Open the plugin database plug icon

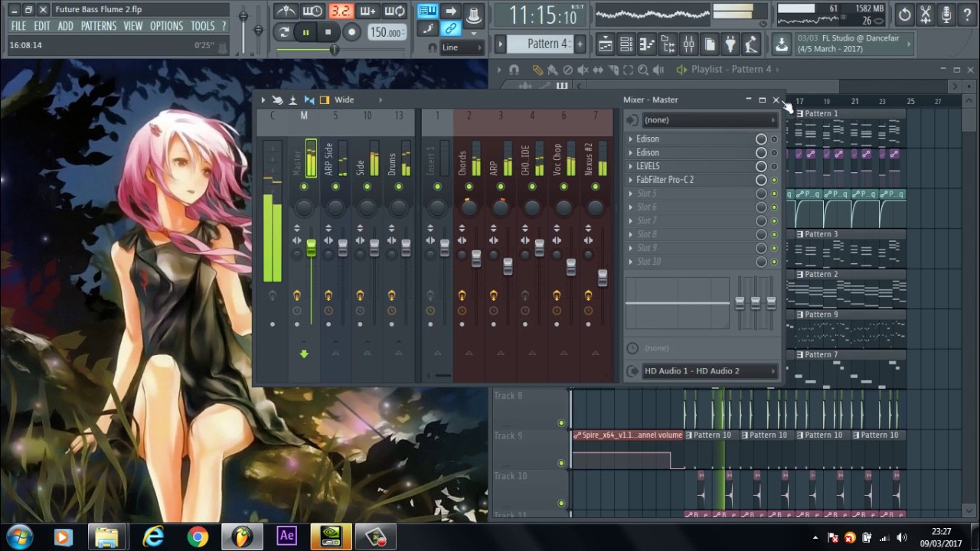click(730, 44)
